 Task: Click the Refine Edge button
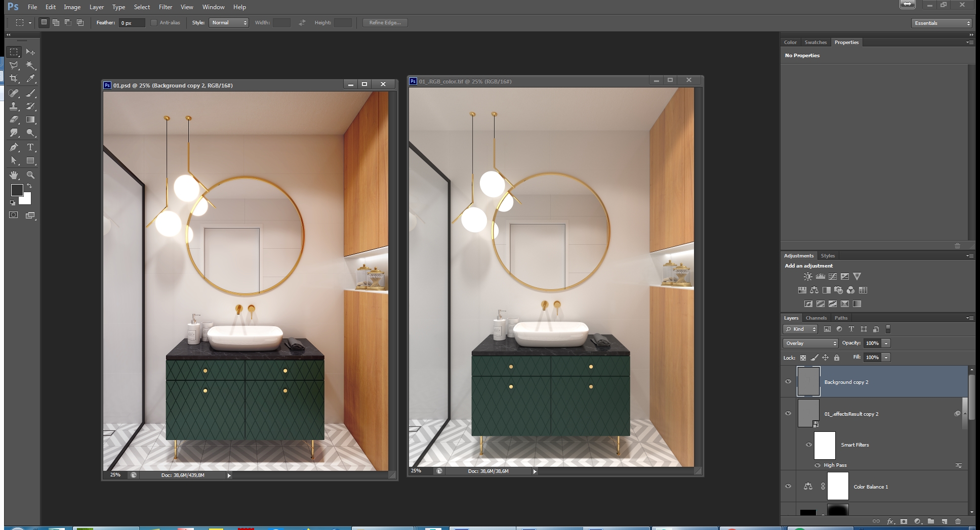click(x=385, y=23)
